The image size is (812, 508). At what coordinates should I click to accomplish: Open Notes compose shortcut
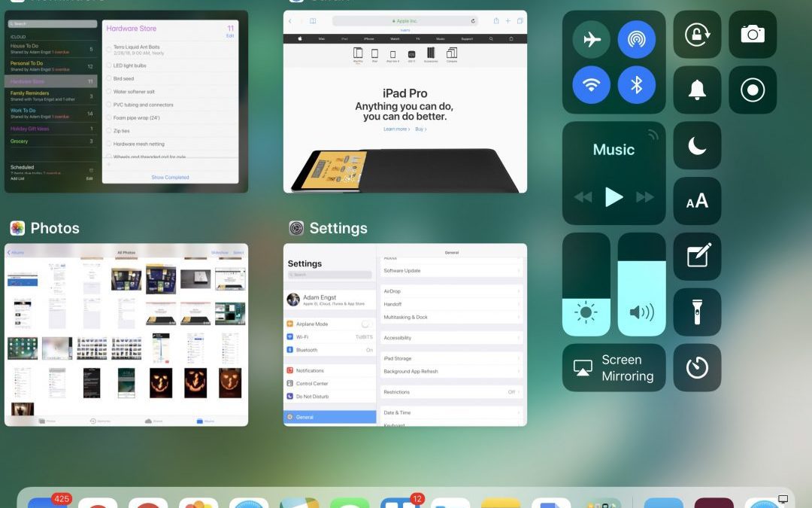[697, 257]
